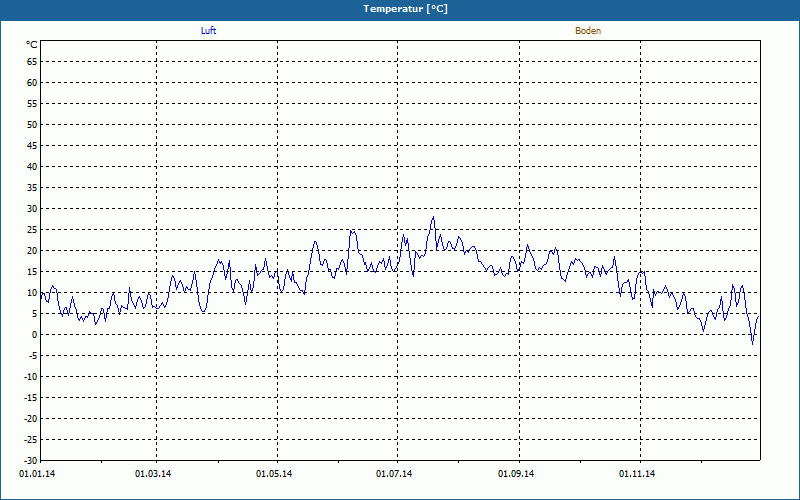Click the -10 value on temperature axis
The height and width of the screenshot is (500, 800).
[31, 377]
